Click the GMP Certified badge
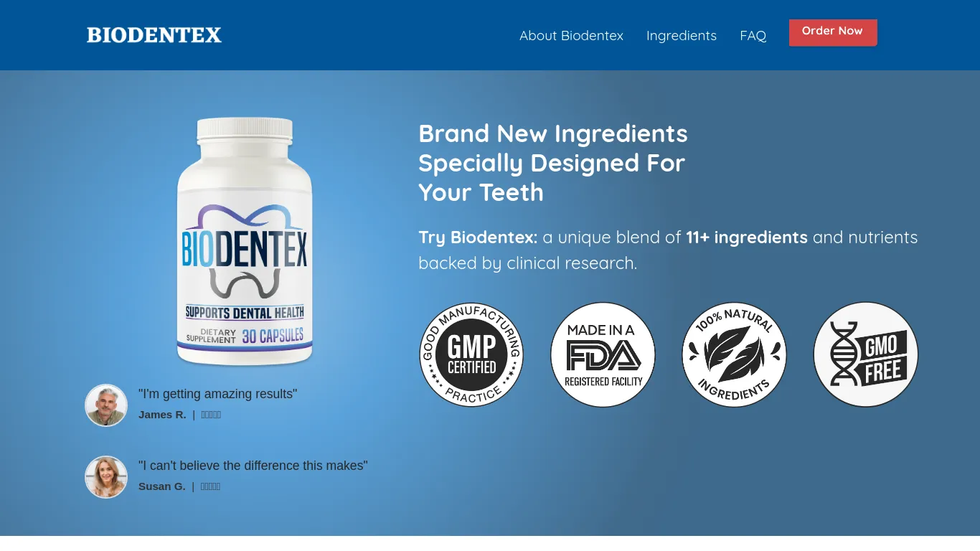 [471, 354]
